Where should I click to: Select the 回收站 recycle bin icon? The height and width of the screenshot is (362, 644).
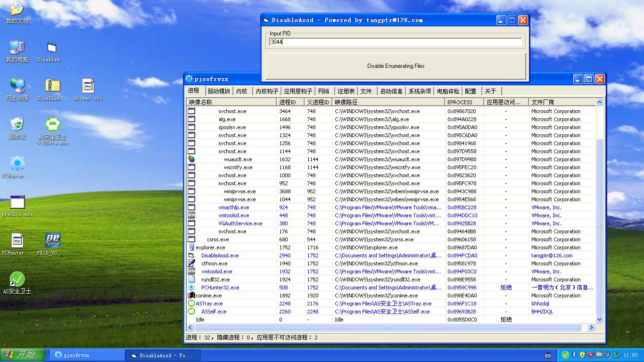[x=17, y=124]
